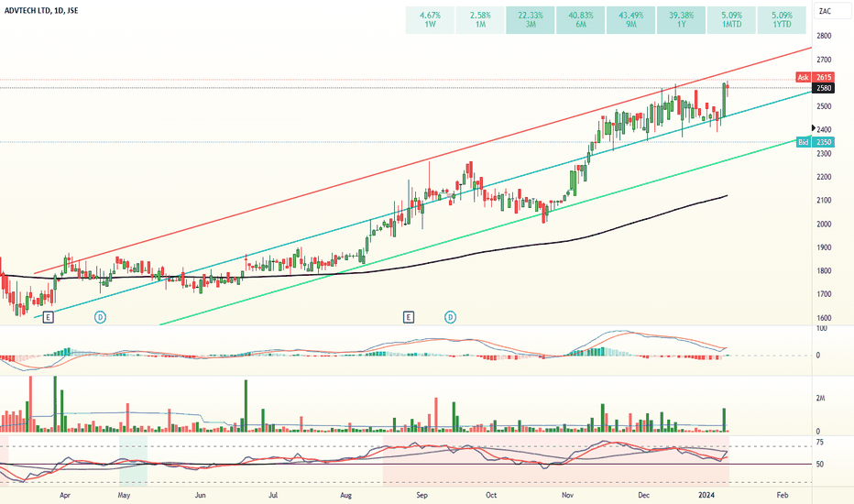Select the 1W performance box showing 4.67%
The height and width of the screenshot is (504, 854).
coord(431,20)
